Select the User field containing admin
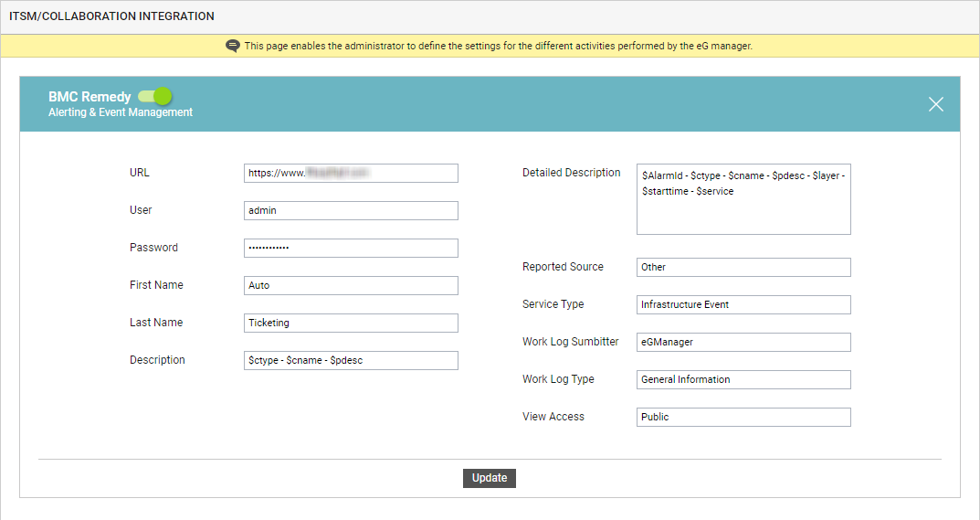Viewport: 980px width, 520px height. (x=351, y=211)
